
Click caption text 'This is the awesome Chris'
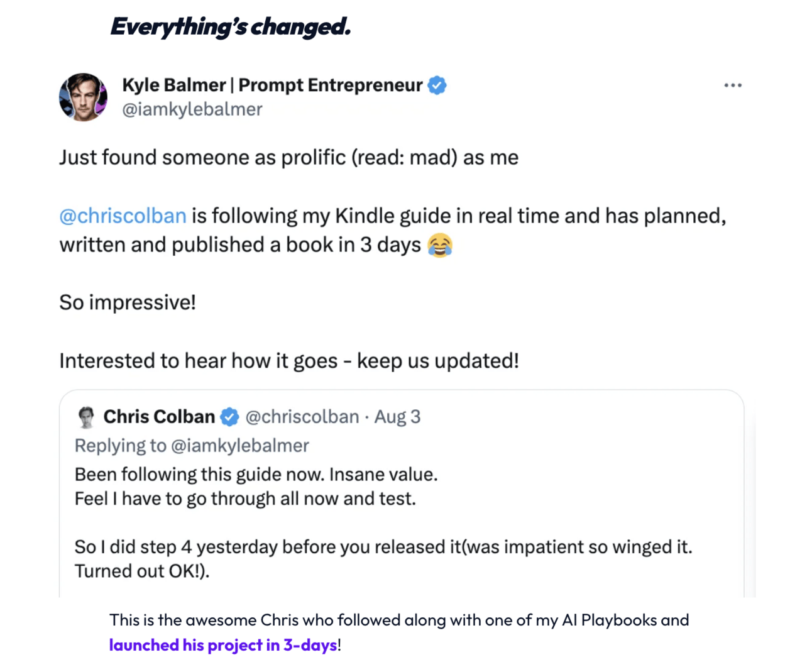click(398, 620)
